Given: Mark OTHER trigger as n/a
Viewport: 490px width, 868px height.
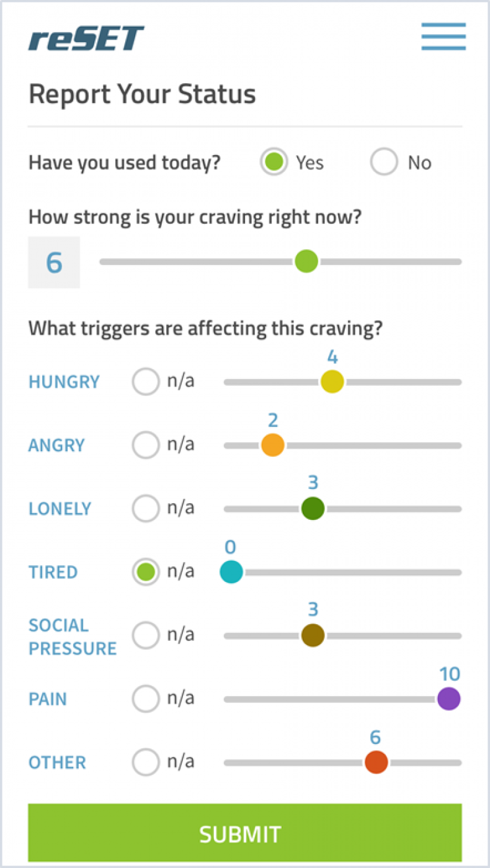Looking at the screenshot, I should pos(146,762).
